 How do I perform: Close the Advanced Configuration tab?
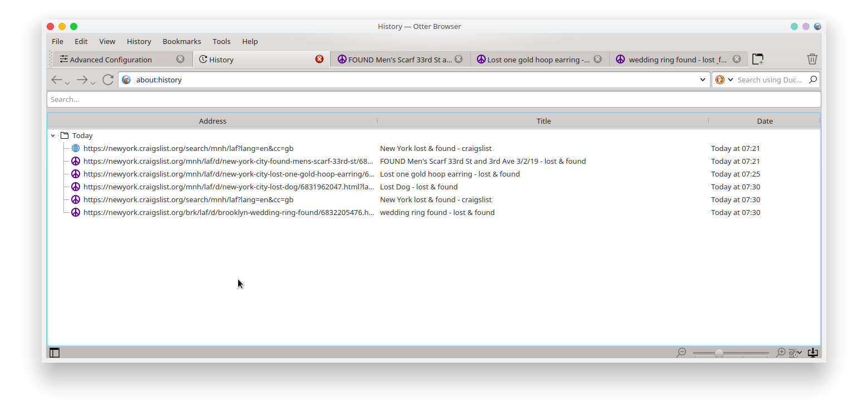coord(180,59)
